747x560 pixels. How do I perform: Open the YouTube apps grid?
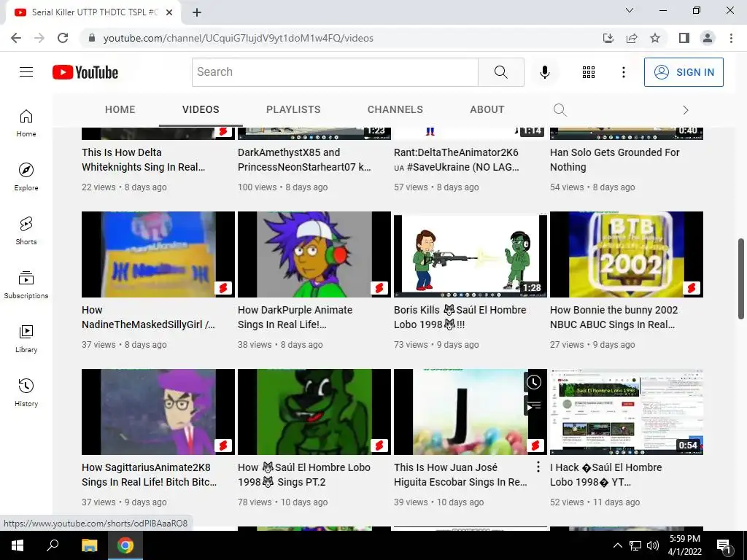point(589,72)
